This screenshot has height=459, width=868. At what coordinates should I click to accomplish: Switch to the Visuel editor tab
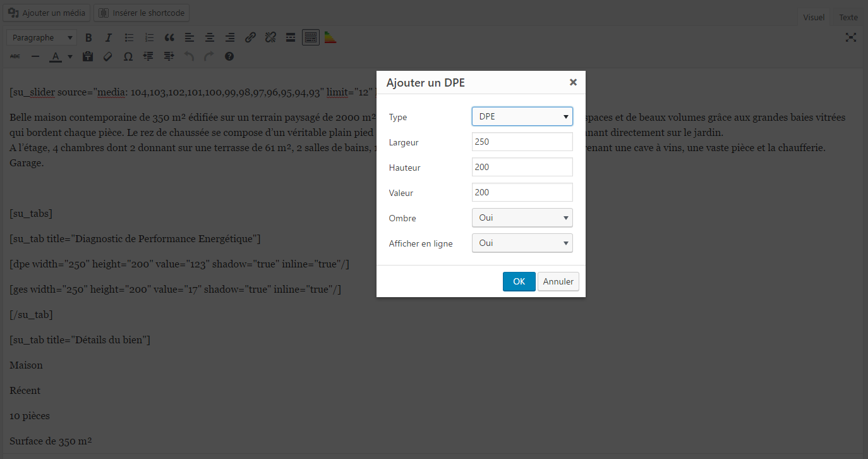pyautogui.click(x=814, y=17)
